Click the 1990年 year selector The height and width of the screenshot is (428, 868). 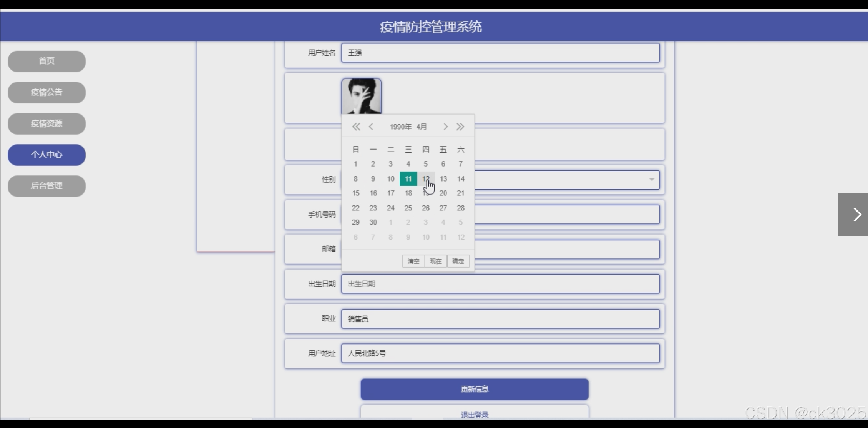tap(400, 127)
